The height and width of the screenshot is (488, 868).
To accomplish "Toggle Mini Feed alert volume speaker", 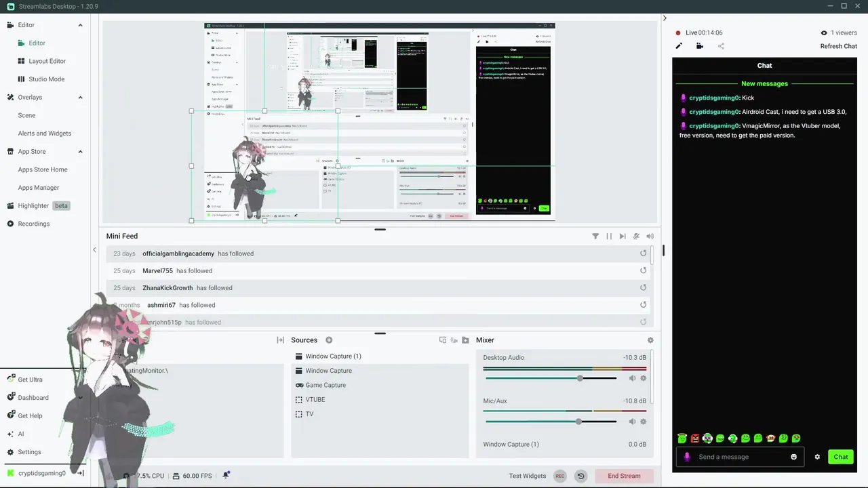I will tap(650, 237).
